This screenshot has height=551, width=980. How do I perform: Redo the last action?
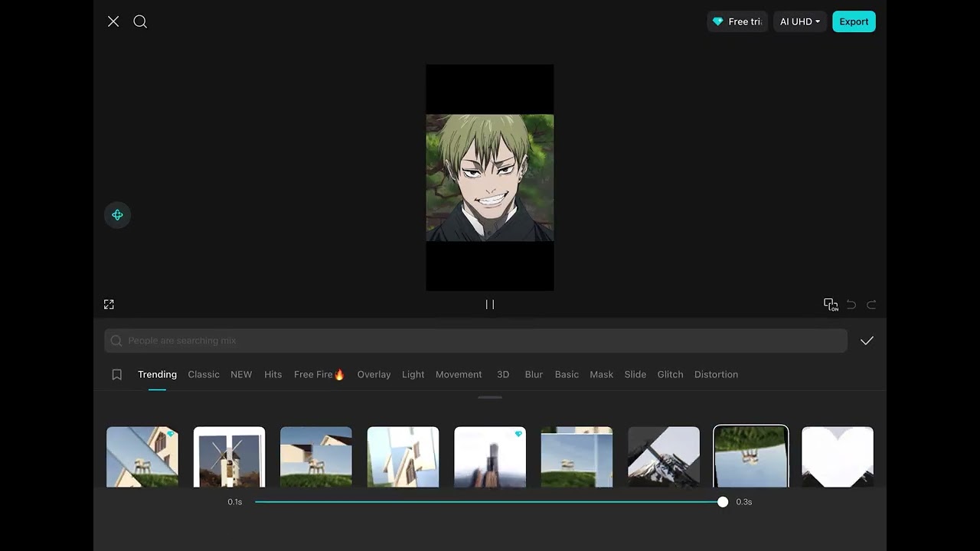tap(871, 305)
